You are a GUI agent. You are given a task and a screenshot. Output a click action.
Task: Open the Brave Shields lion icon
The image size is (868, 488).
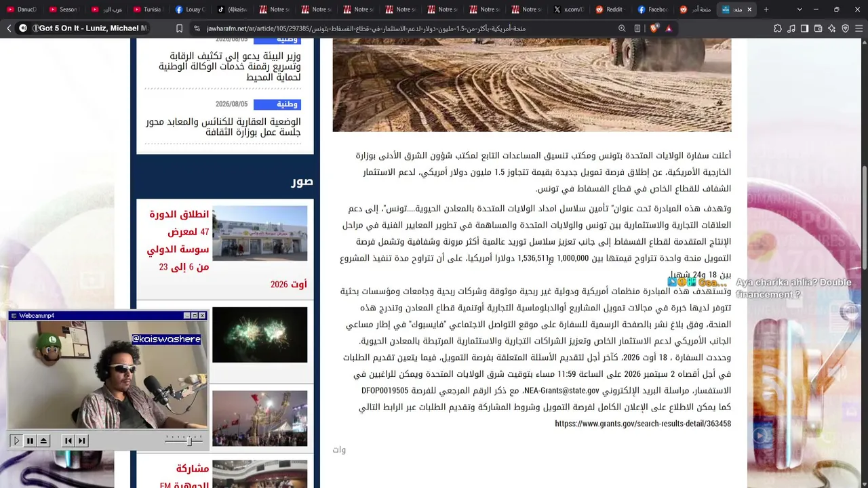[654, 28]
